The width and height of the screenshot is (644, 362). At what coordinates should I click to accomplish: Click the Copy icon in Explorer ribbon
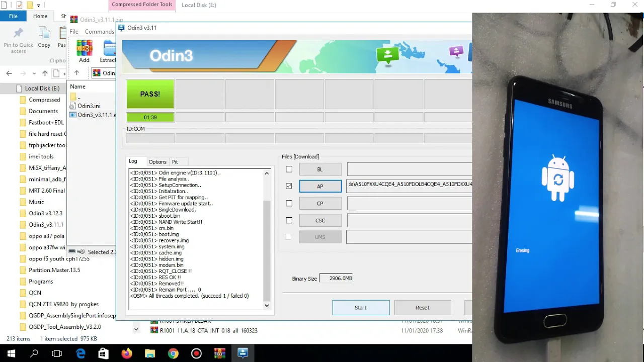(x=44, y=34)
